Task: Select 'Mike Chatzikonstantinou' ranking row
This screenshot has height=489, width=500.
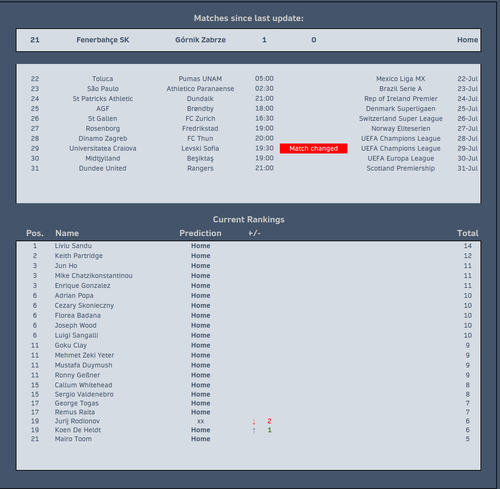Action: (248, 276)
